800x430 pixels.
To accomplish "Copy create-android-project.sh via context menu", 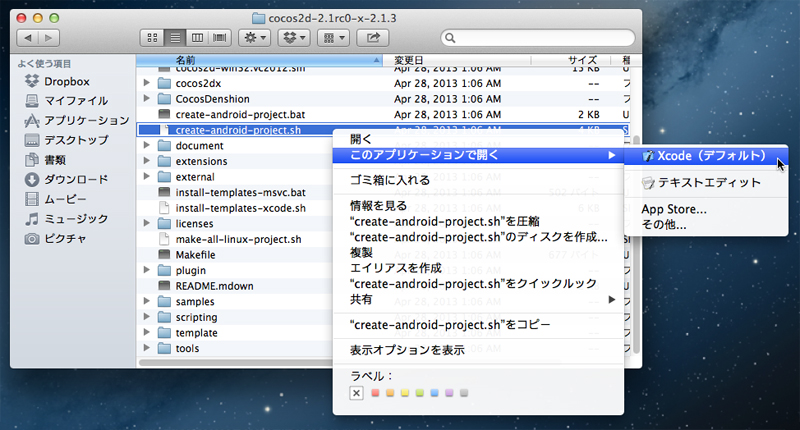I will tap(478, 325).
